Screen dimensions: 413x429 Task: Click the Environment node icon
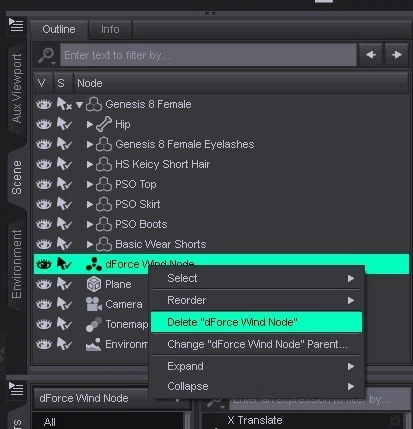93,344
